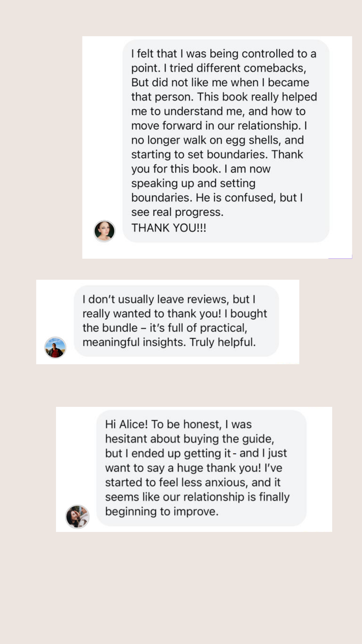Viewport: 362px width, 644px height.
Task: Click "beginning to improve." in the bottom message
Action: 162,512
